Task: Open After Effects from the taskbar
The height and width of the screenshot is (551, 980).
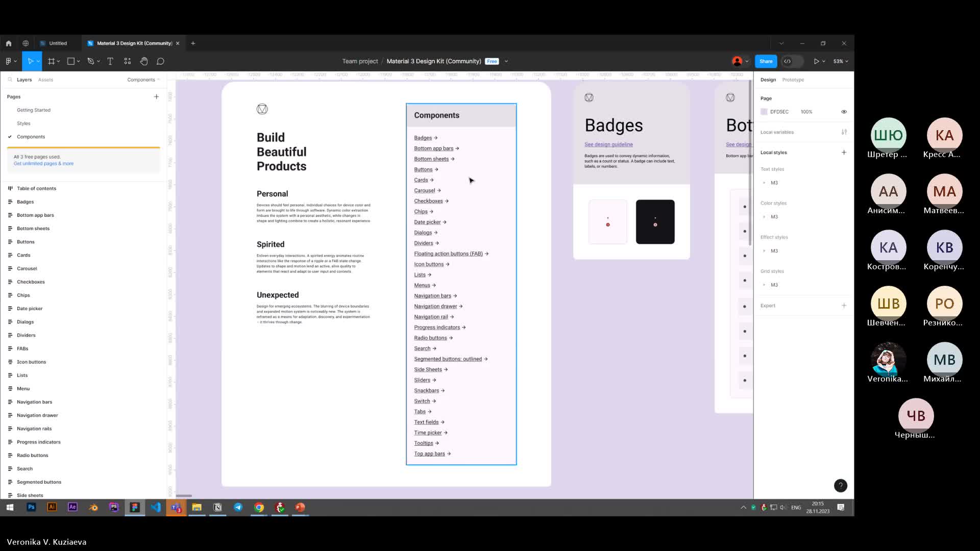Action: tap(72, 507)
